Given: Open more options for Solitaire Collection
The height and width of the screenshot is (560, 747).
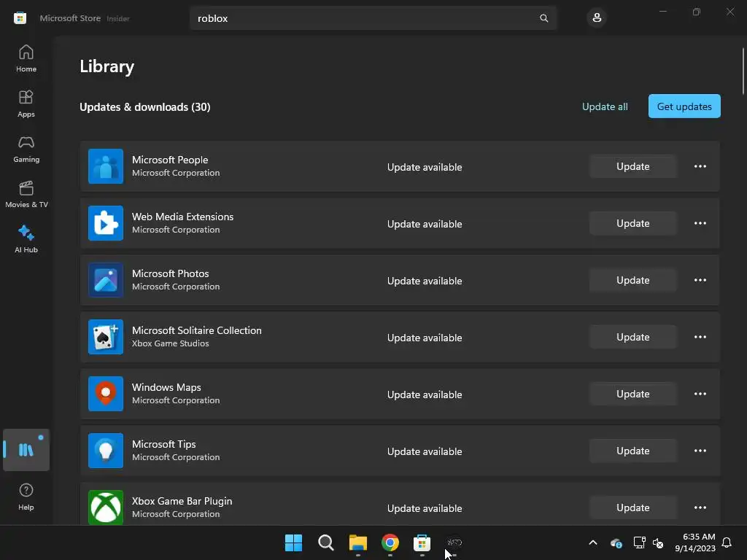Looking at the screenshot, I should [x=700, y=337].
